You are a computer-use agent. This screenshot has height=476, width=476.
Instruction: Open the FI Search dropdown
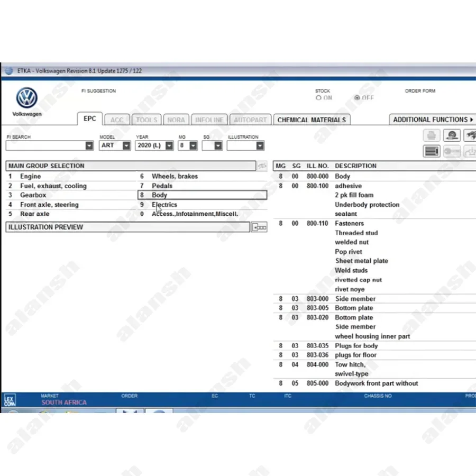point(89,145)
